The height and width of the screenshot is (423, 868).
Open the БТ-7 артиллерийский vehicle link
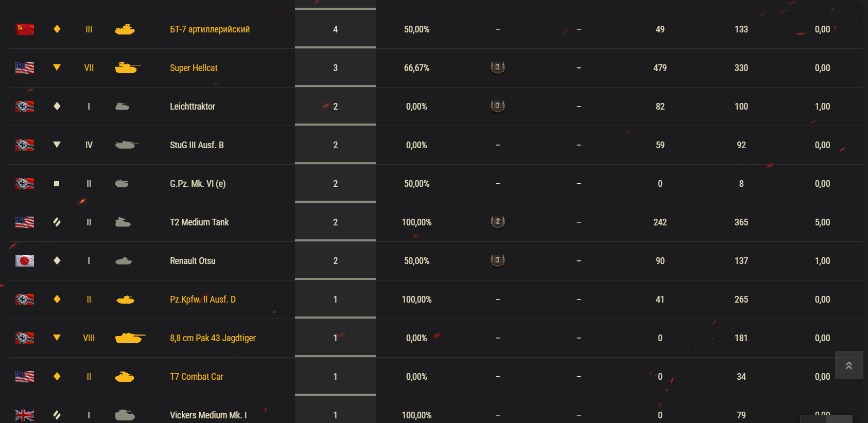210,29
